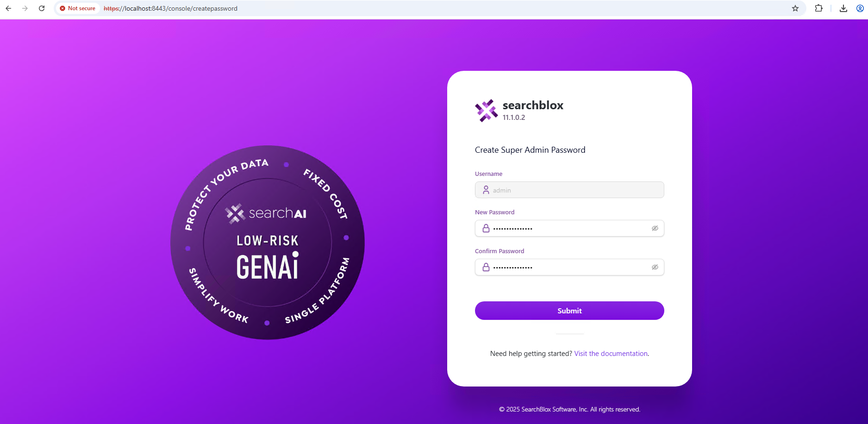Reload the page with refresh icon
This screenshot has width=868, height=424.
click(x=42, y=8)
